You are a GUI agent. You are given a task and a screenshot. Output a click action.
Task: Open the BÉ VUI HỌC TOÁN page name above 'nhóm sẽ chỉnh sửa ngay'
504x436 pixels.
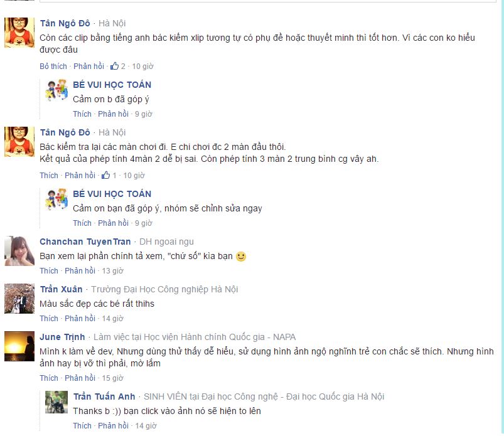click(x=112, y=194)
